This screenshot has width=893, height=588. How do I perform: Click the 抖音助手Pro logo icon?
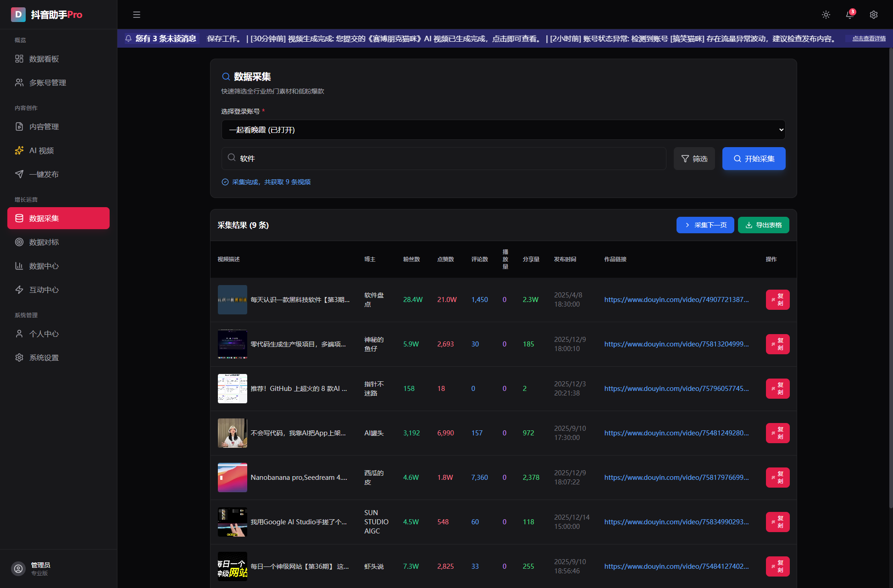pos(18,15)
